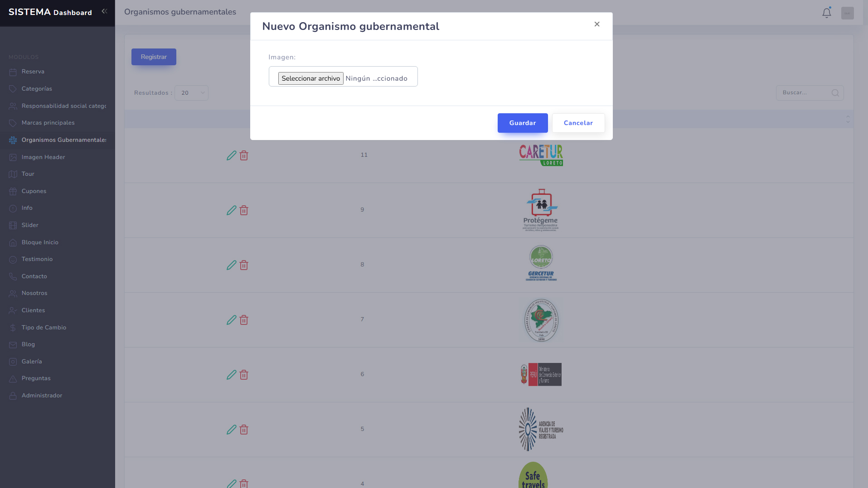Click the Ministerio de Comercio Exterior logo

pyautogui.click(x=541, y=374)
